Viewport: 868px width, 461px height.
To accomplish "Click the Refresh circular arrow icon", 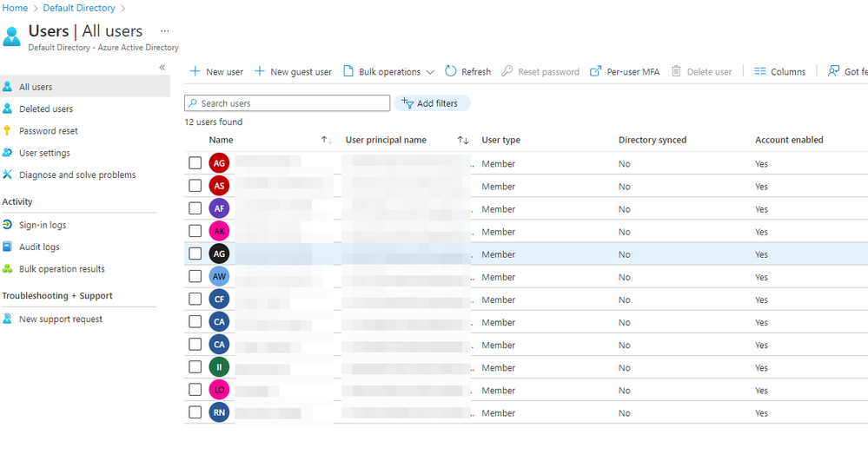I will 451,71.
